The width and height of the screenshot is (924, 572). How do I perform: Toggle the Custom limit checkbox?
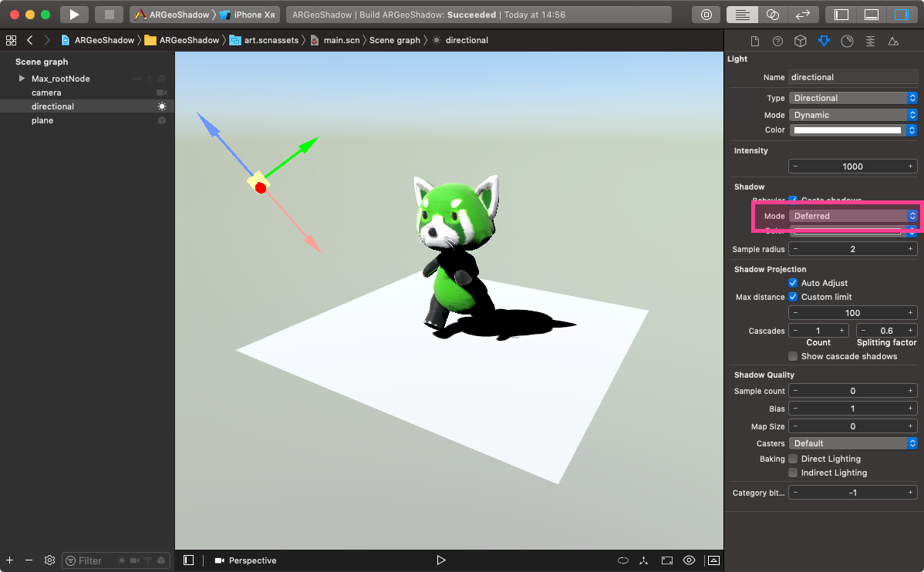[x=793, y=297]
